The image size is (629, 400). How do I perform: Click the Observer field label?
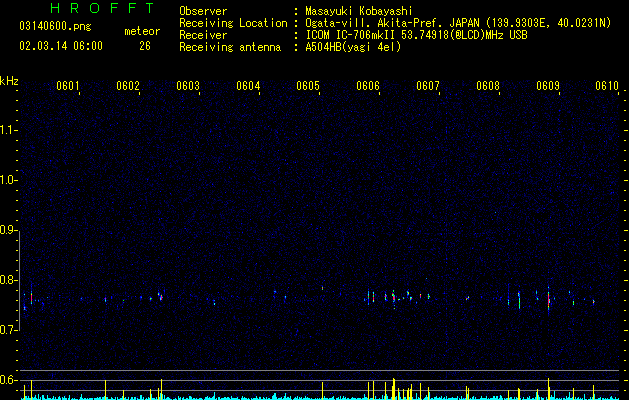(203, 11)
